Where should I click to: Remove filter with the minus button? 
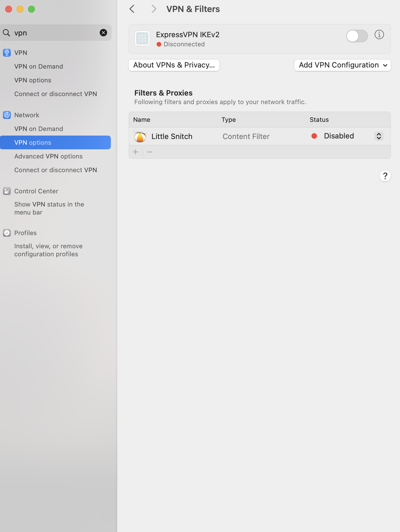(x=150, y=152)
